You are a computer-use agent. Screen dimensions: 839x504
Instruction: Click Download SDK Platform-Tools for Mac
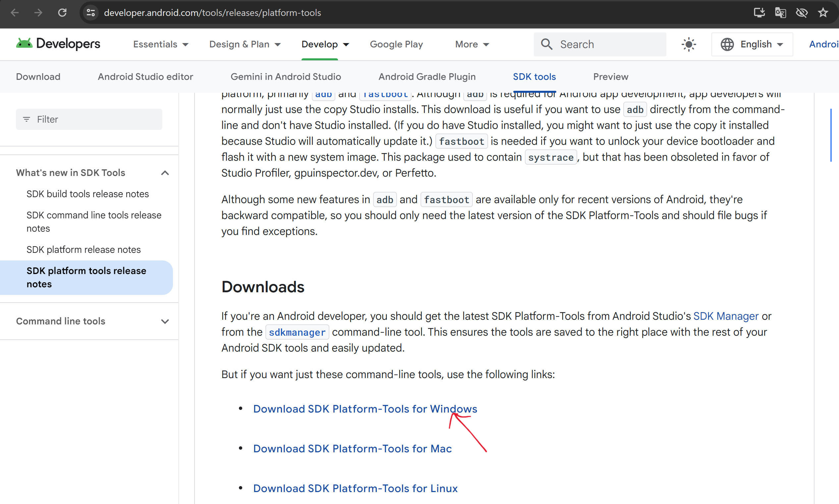point(353,449)
